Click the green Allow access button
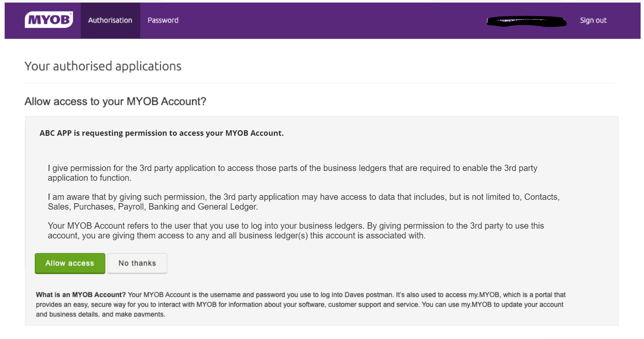This screenshot has width=644, height=339. [70, 263]
